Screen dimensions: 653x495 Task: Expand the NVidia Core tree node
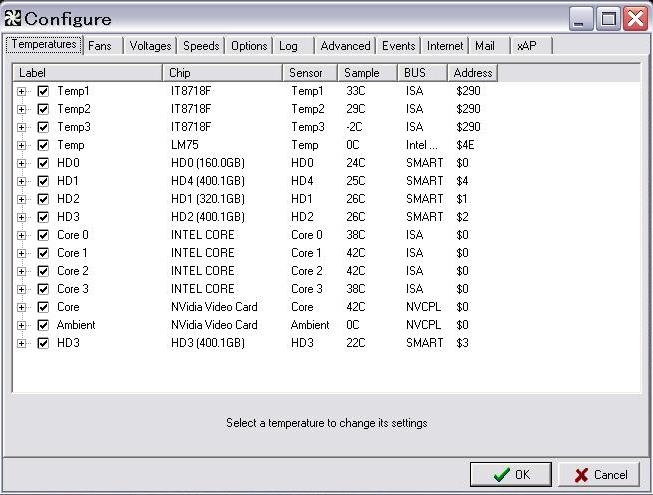(21, 308)
